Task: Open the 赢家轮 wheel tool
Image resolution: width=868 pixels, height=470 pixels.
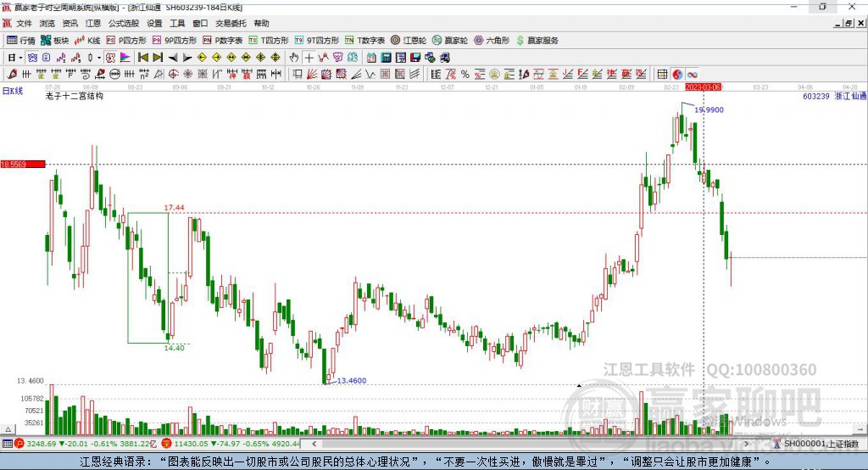Action: 450,41
